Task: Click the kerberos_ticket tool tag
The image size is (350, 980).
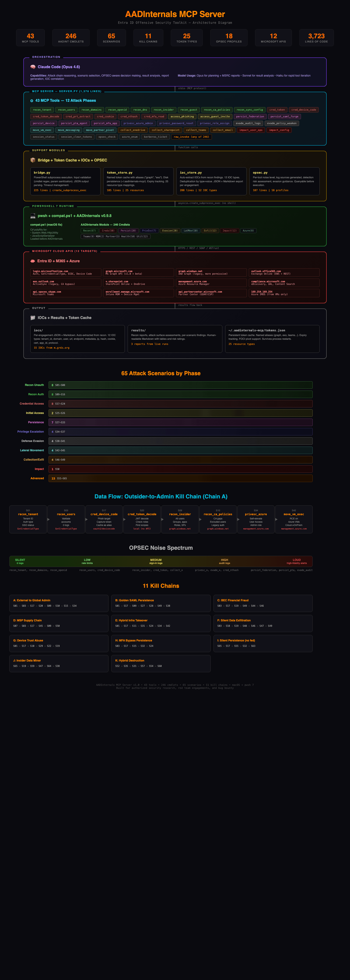Action: [156, 137]
